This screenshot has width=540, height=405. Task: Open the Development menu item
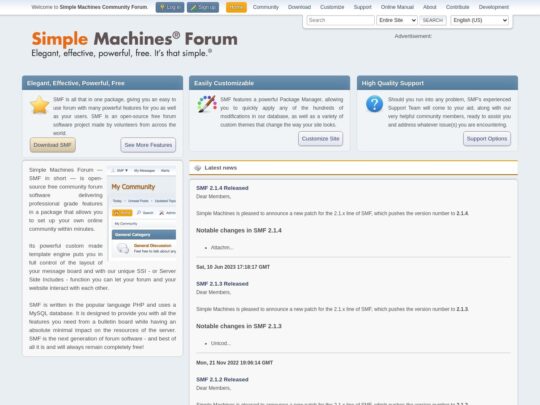pos(494,7)
